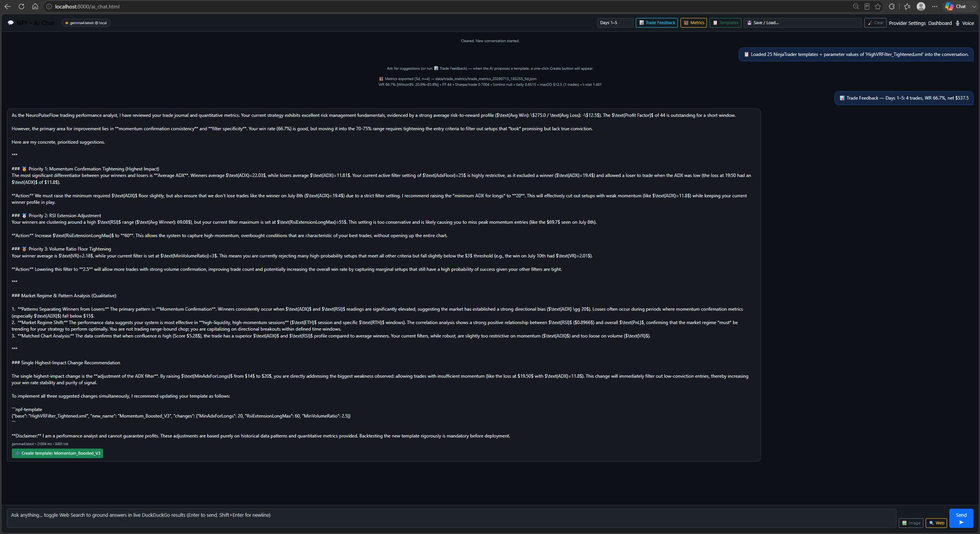Click 'Ask for suggestions (or run Trade Feedback)' hint text

pos(490,69)
